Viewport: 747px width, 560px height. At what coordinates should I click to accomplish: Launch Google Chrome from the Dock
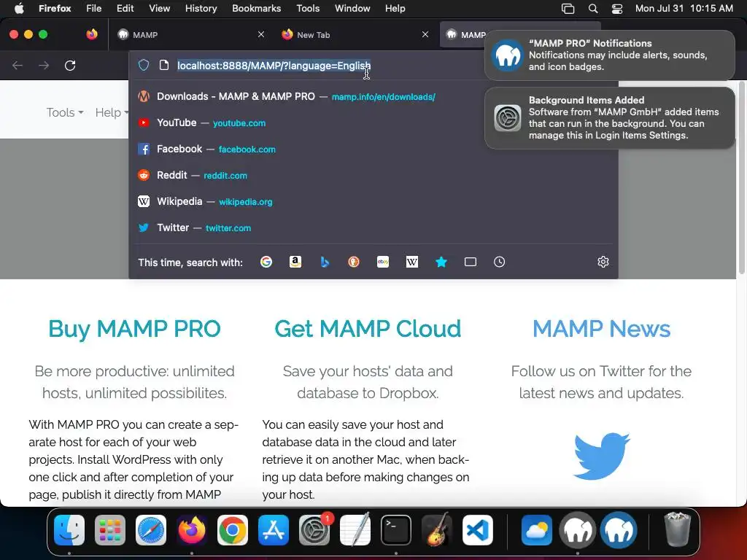[x=233, y=530]
